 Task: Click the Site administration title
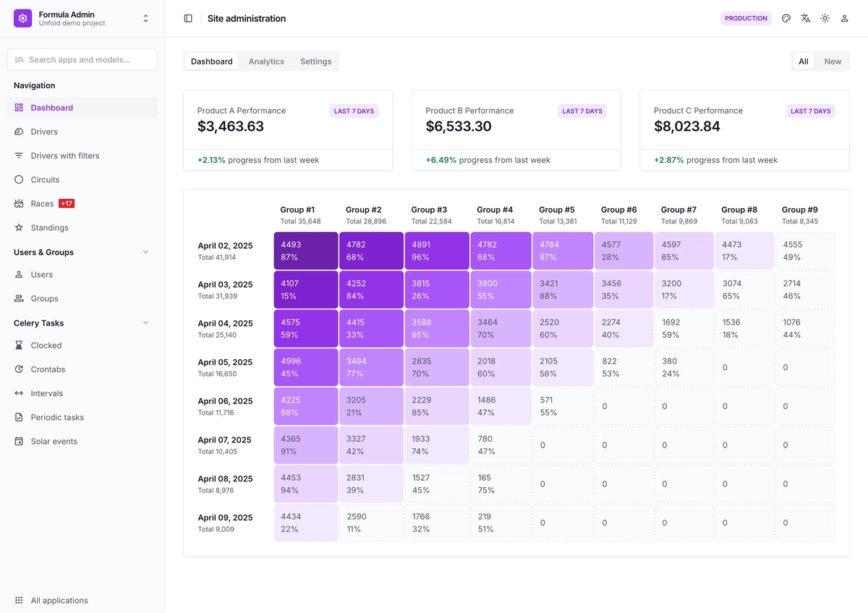(x=247, y=19)
